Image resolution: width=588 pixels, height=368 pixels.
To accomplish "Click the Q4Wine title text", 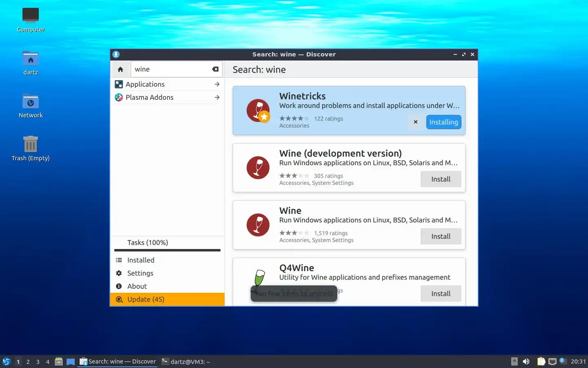I will pyautogui.click(x=297, y=268).
